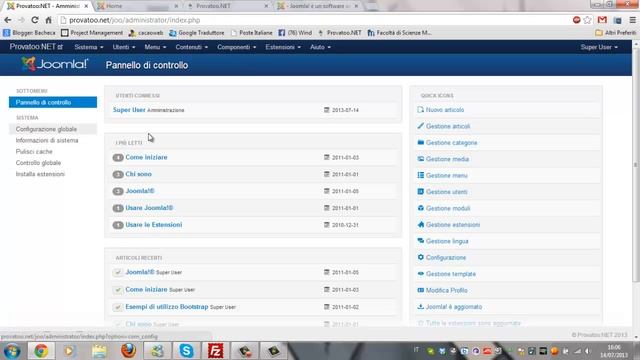
Task: Open Skype from the taskbar
Action: tap(187, 351)
